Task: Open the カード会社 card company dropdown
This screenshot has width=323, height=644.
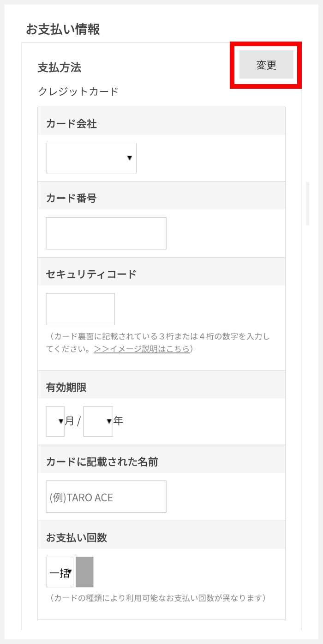Action: (90, 158)
